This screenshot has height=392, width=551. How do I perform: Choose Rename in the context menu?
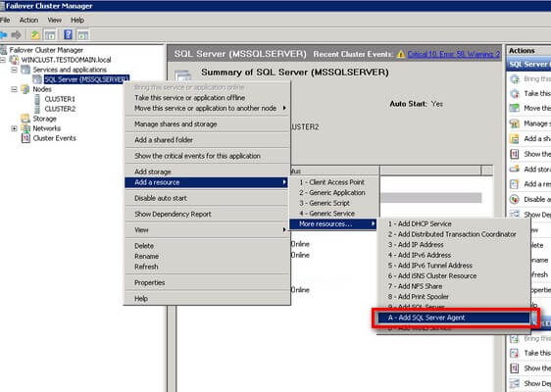tap(207, 257)
